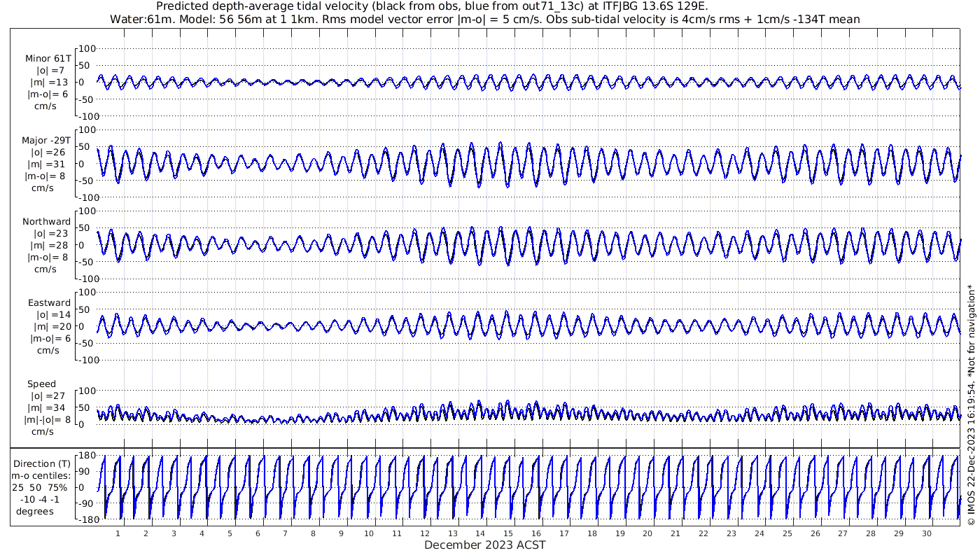Image resolution: width=980 pixels, height=560 pixels.
Task: Click day 8 on the date axis
Action: coord(313,533)
